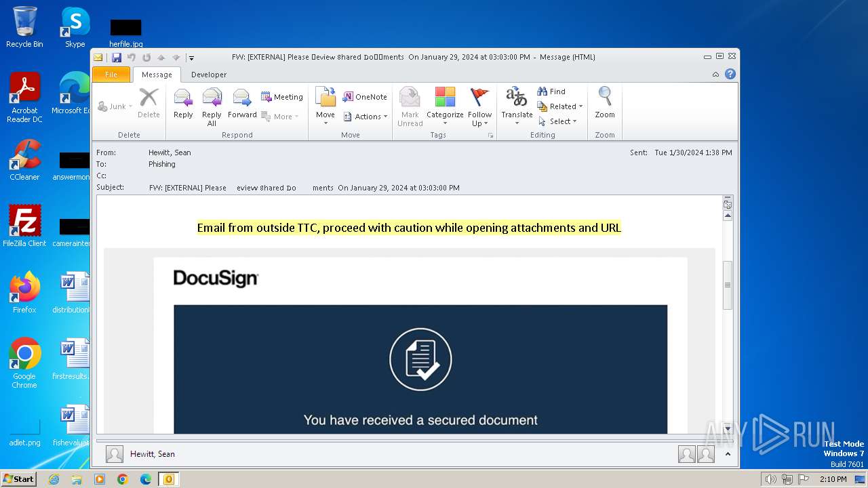Open the Related dropdown
Image resolution: width=868 pixels, height=488 pixels.
[x=560, y=106]
